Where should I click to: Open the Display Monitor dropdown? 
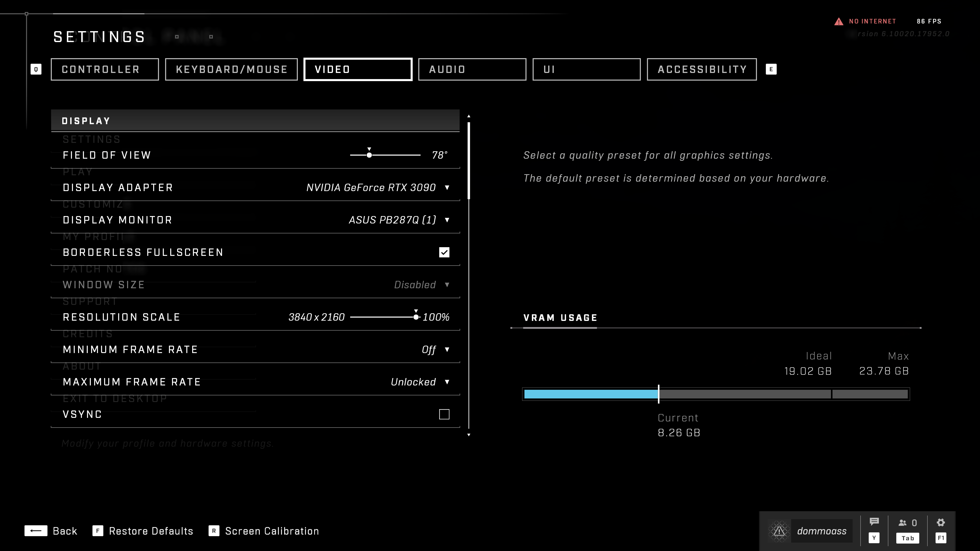[x=447, y=220]
